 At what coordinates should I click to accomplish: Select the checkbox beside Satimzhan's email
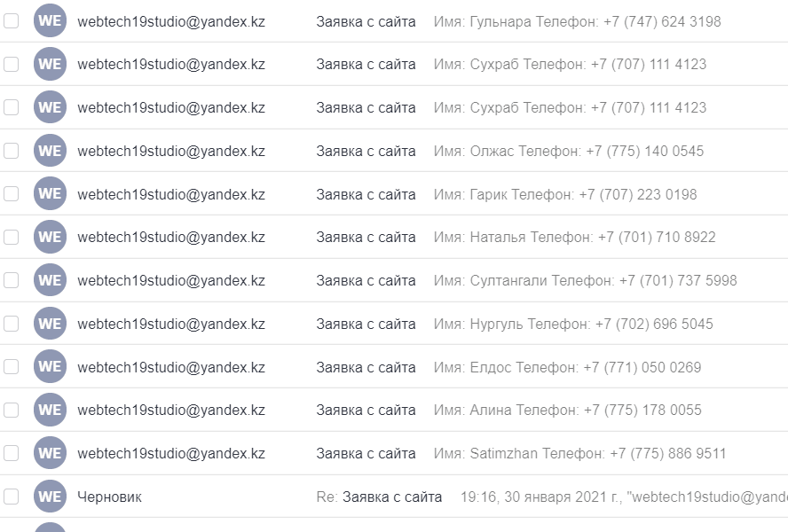coord(11,454)
